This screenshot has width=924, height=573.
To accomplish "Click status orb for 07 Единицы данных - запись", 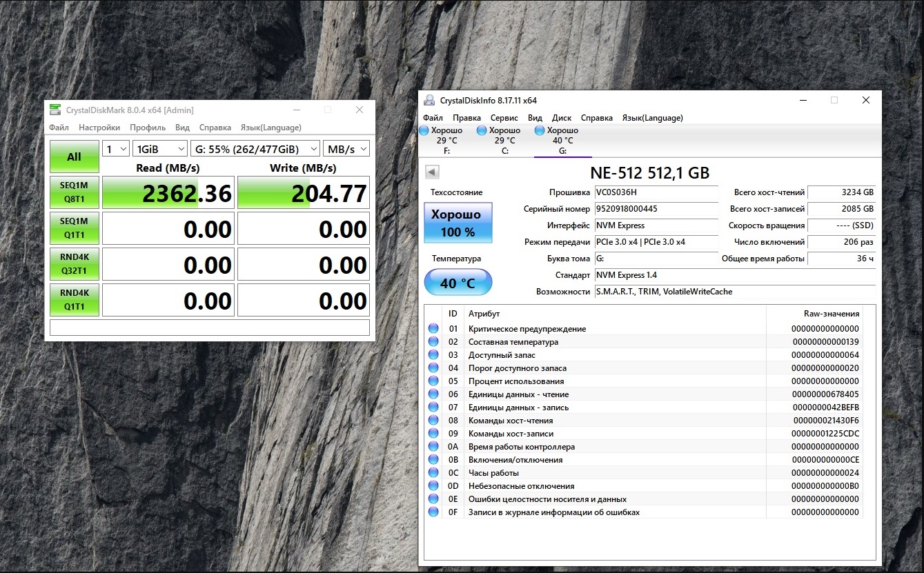I will pos(433,408).
